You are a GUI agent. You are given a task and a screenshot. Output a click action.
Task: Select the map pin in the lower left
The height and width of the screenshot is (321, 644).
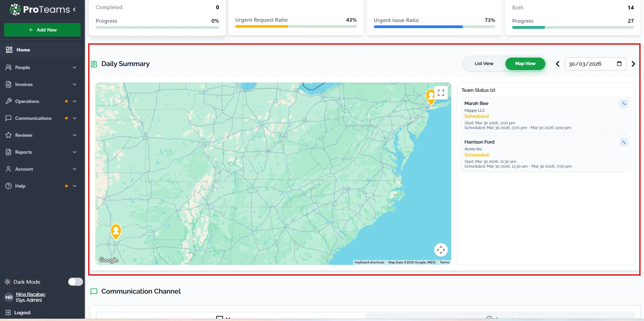[x=116, y=232]
